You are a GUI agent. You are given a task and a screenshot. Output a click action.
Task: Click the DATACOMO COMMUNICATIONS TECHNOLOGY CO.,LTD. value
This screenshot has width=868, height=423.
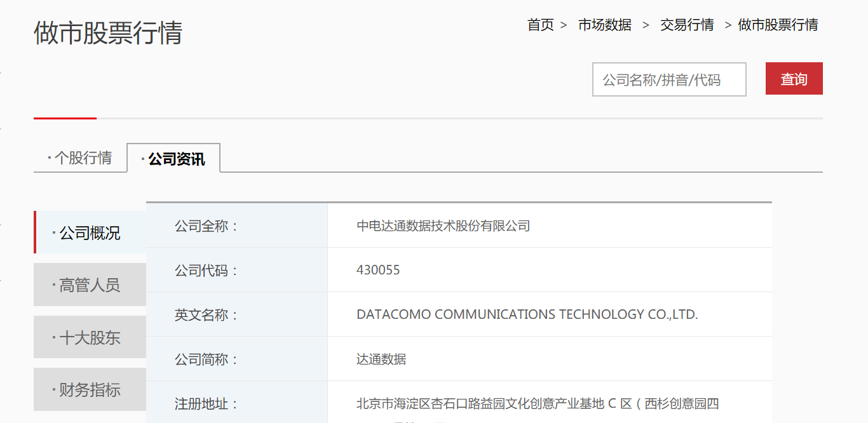tap(527, 314)
